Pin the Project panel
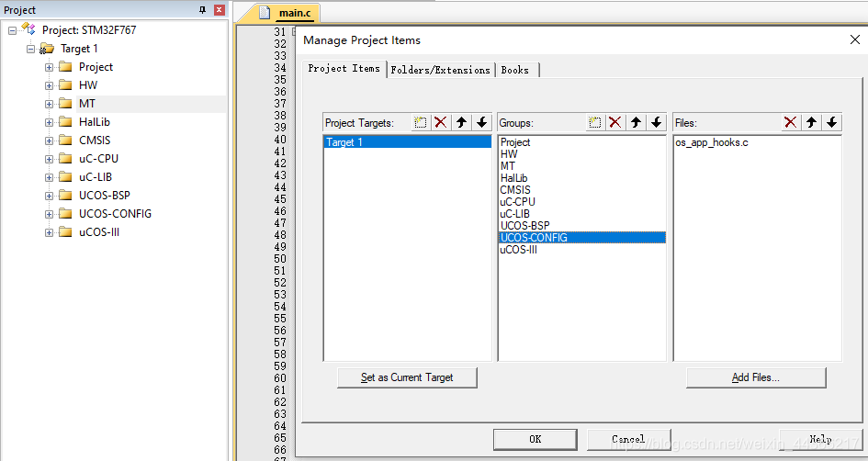The height and width of the screenshot is (461, 868). coord(203,10)
